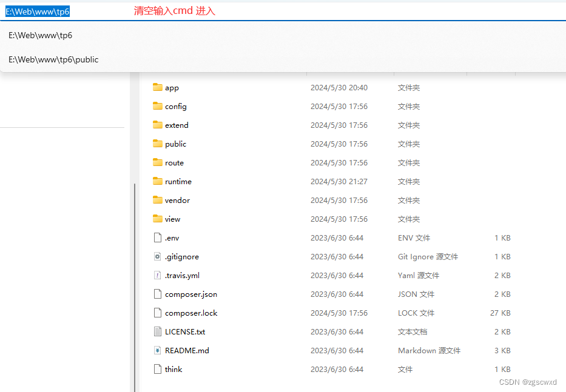Click the composer.json file icon
This screenshot has height=392, width=566.
[x=157, y=294]
